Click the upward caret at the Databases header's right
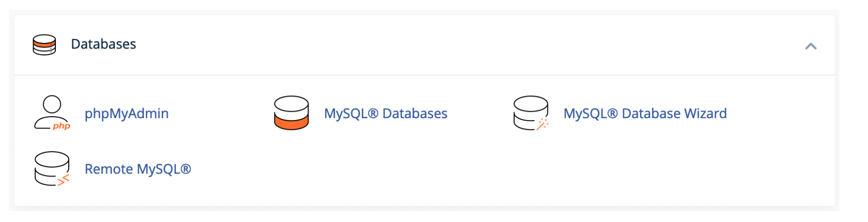The image size is (868, 222). [811, 46]
